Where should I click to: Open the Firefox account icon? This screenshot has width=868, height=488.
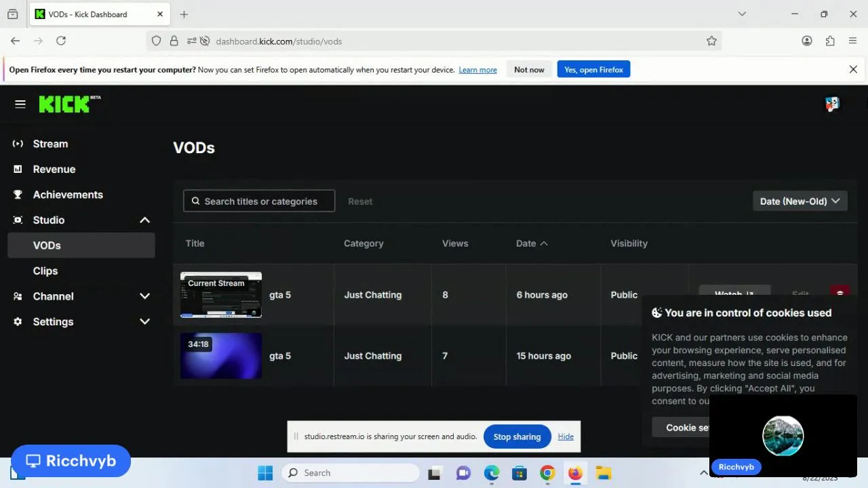[807, 41]
